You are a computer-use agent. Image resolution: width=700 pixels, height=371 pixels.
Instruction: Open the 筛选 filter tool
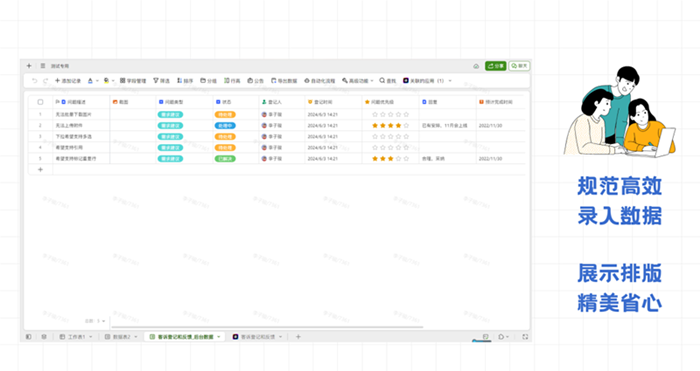(162, 81)
